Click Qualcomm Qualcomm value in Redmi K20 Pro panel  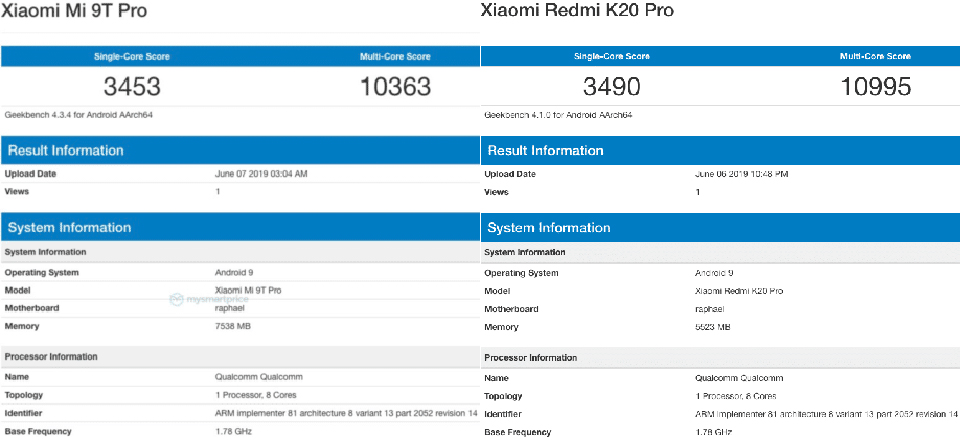pos(739,378)
